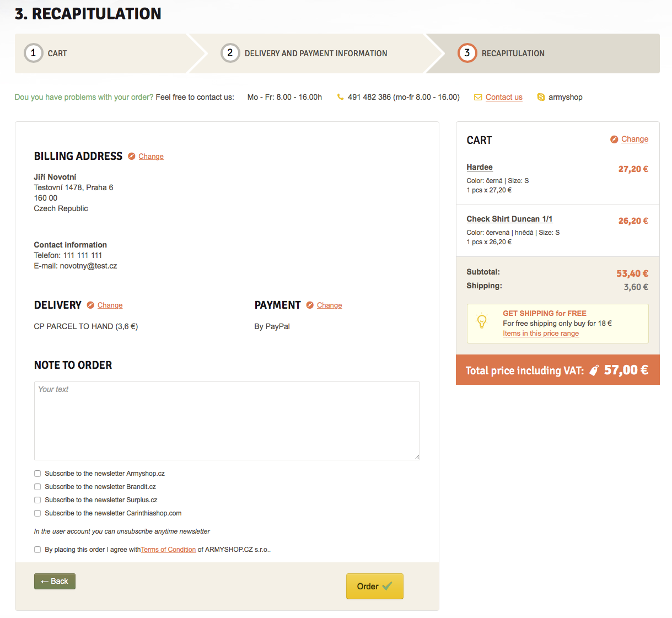Click the lightbulb icon in free shipping box

coord(482,321)
